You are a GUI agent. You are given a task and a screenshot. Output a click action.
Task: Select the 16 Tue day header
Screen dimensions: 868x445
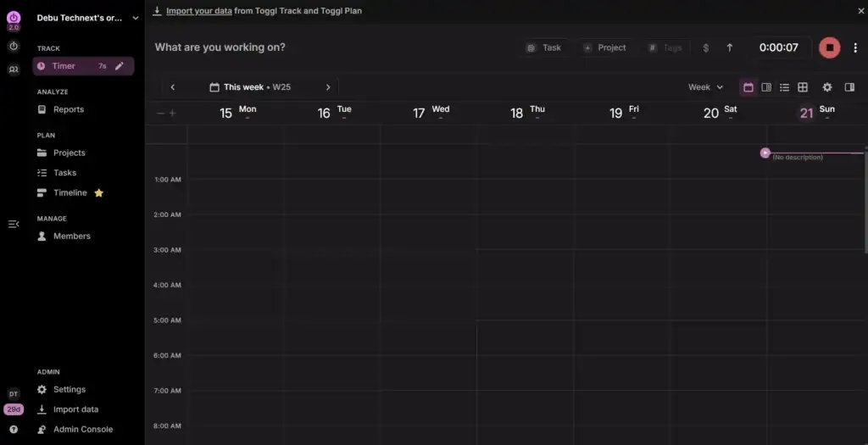[x=334, y=113]
